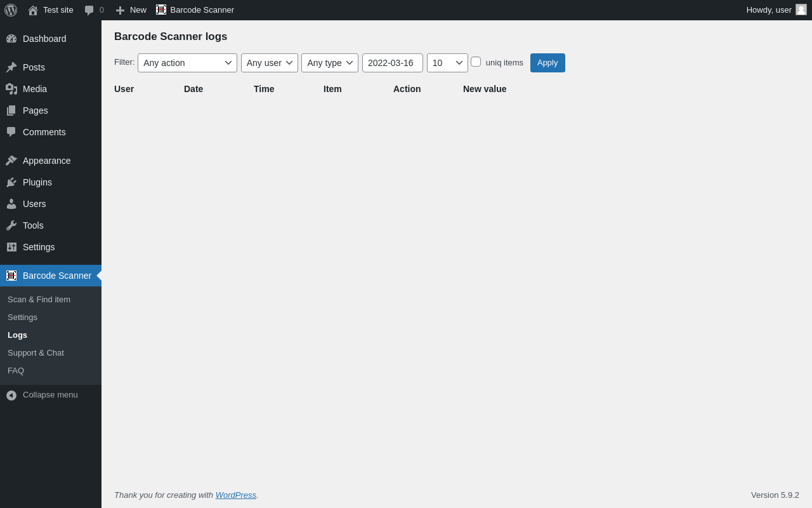Click the Collapse menu arrow icon
The height and width of the screenshot is (508, 812).
click(11, 395)
